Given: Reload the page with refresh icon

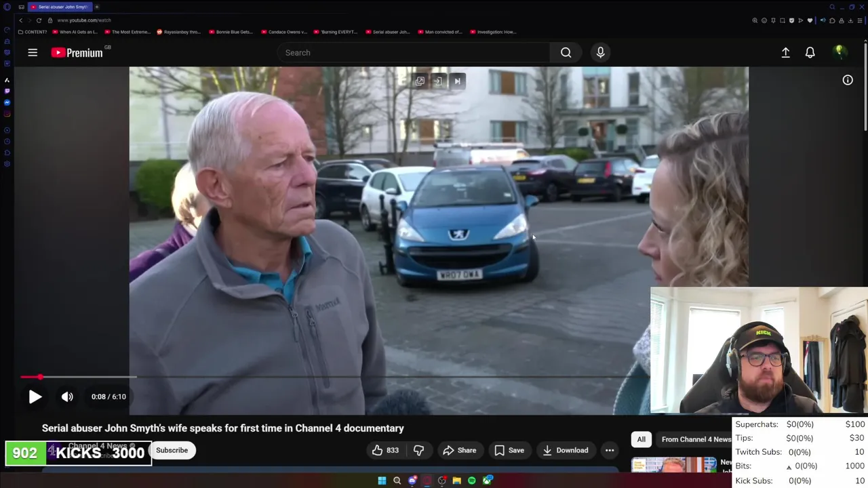Looking at the screenshot, I should click(x=39, y=20).
